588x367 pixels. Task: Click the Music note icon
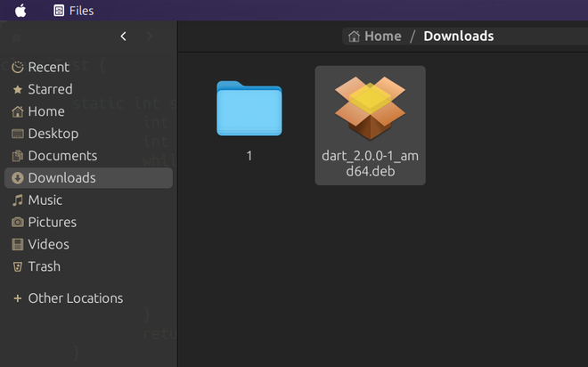17,200
